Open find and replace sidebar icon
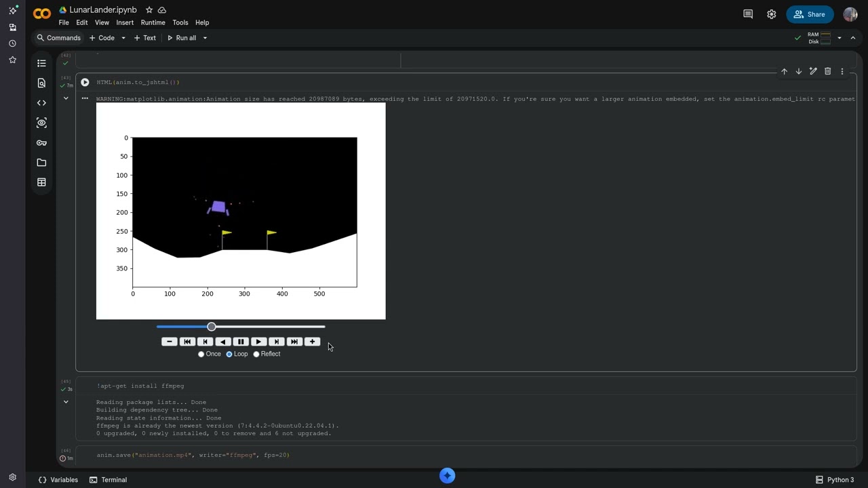 pyautogui.click(x=41, y=83)
